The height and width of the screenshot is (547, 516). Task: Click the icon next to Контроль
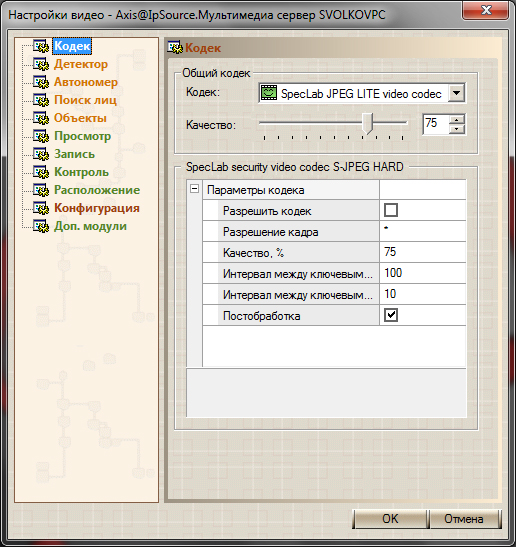(x=41, y=172)
